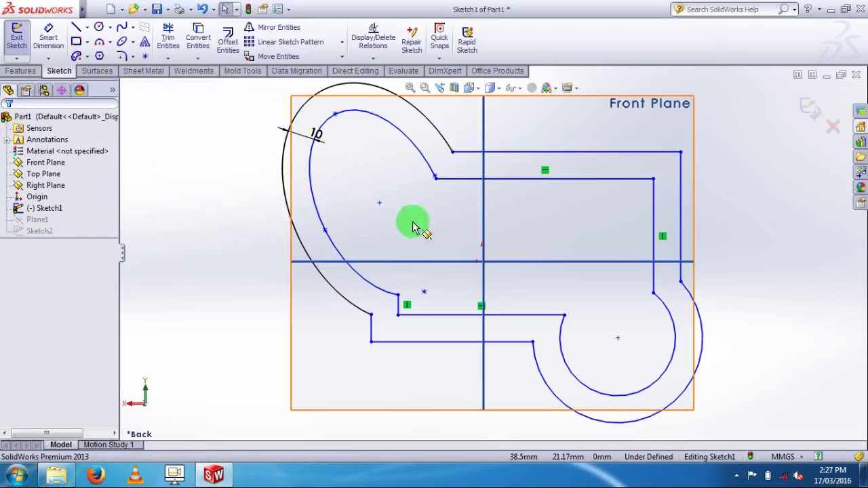Open the DimXpertManager panel tab
The width and height of the screenshot is (868, 488).
[61, 90]
